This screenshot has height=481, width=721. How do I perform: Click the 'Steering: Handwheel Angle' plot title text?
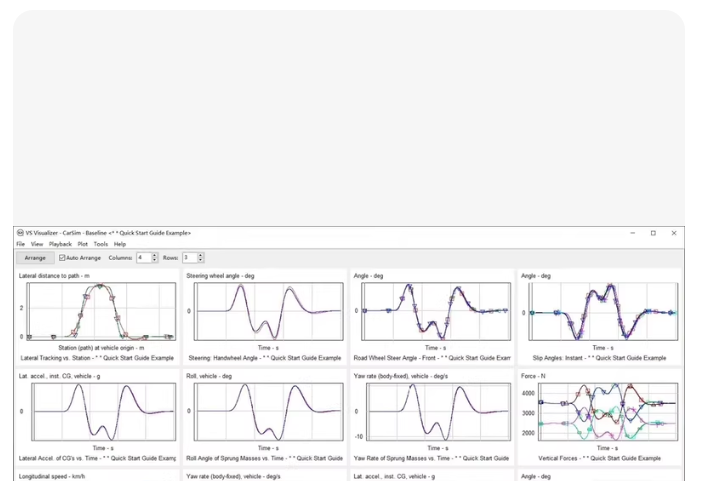pyautogui.click(x=222, y=358)
